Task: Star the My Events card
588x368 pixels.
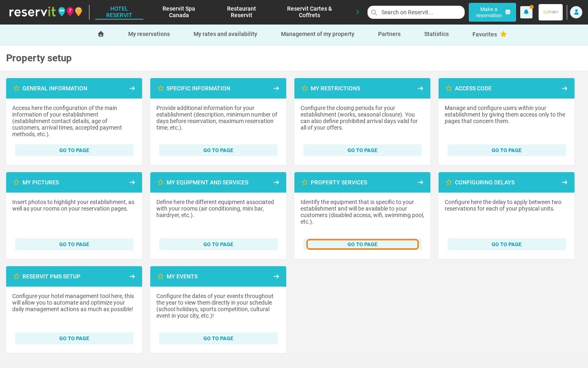Action: click(160, 276)
